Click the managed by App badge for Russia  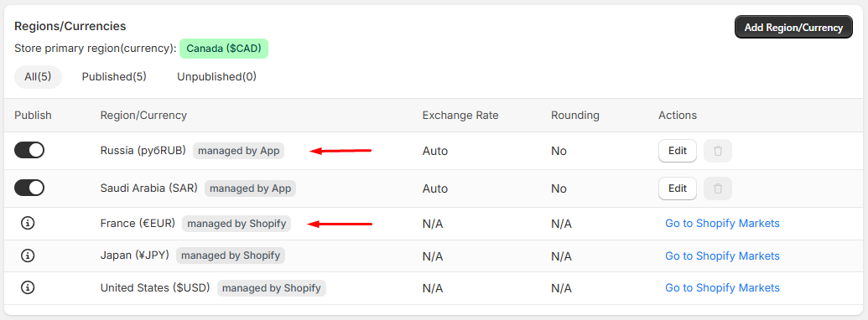pyautogui.click(x=238, y=151)
